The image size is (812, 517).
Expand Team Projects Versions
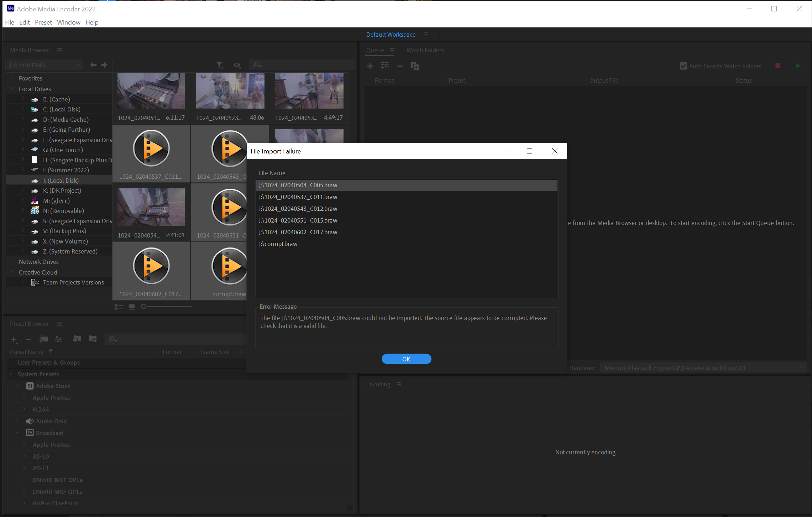click(23, 282)
